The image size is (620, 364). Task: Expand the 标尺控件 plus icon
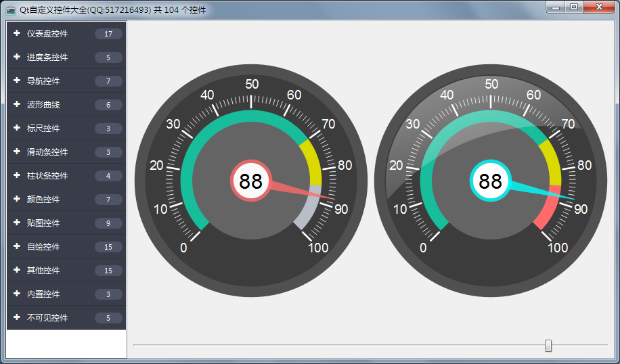coord(17,128)
